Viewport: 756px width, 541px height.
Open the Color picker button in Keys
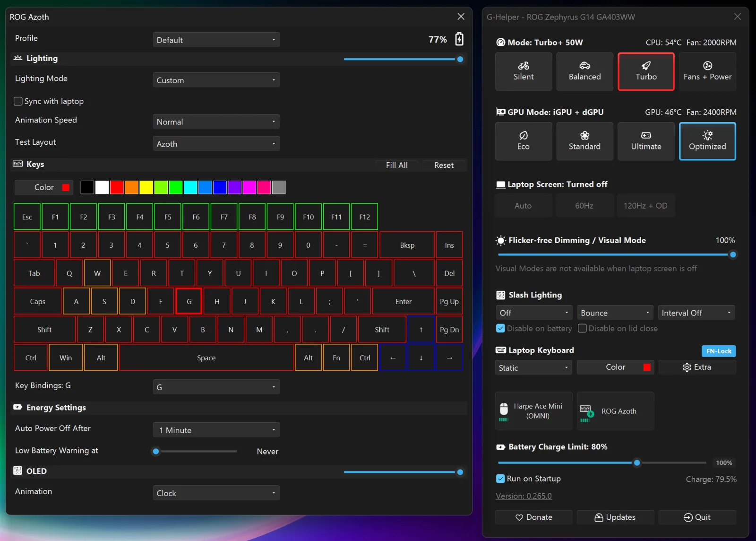pos(44,187)
